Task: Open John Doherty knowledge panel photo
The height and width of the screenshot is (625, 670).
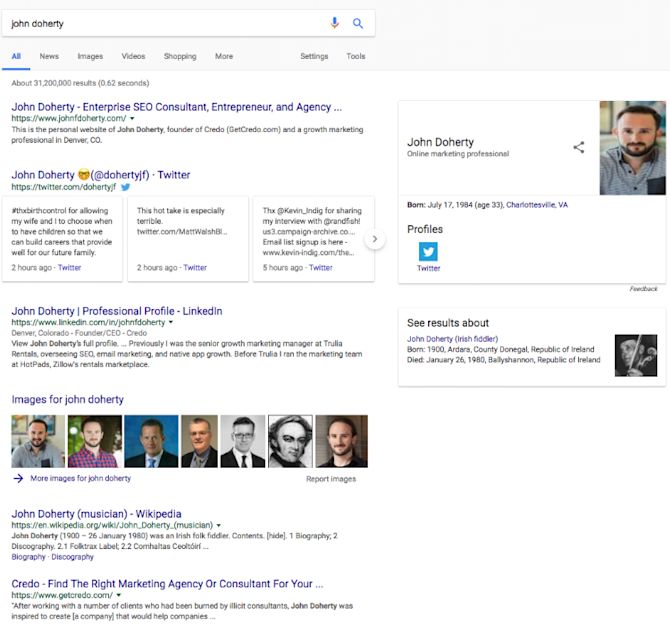Action: click(x=632, y=148)
